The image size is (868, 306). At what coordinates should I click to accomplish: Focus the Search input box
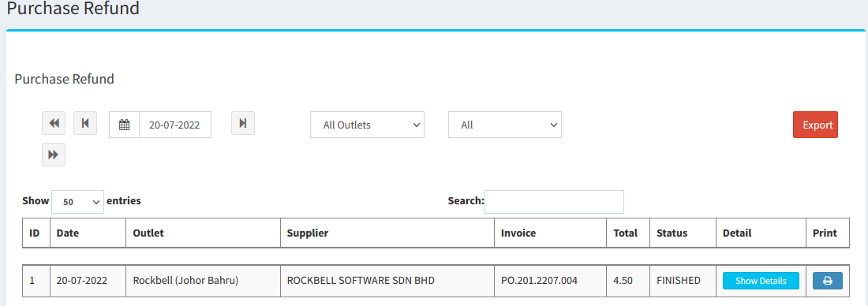click(554, 201)
